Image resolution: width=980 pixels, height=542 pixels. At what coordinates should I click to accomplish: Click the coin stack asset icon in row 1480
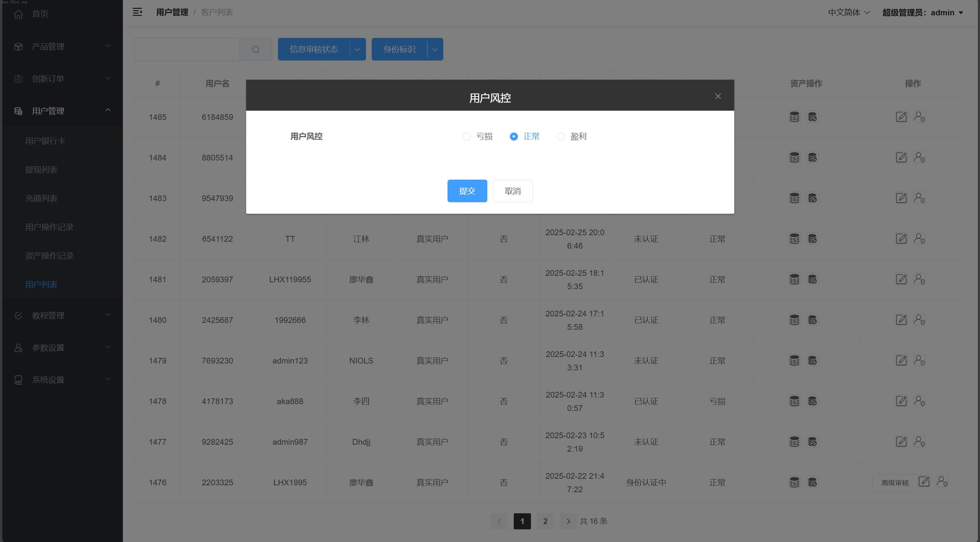tap(794, 320)
